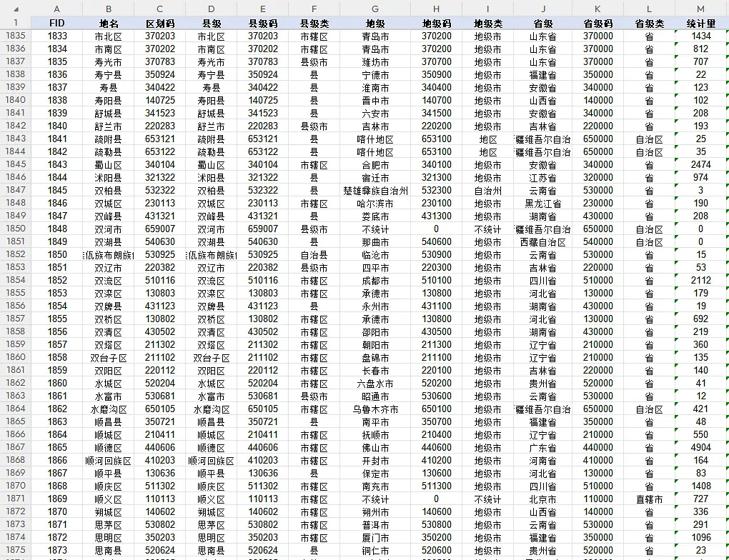Click the FID header cell
This screenshot has height=560, width=729.
[56, 24]
